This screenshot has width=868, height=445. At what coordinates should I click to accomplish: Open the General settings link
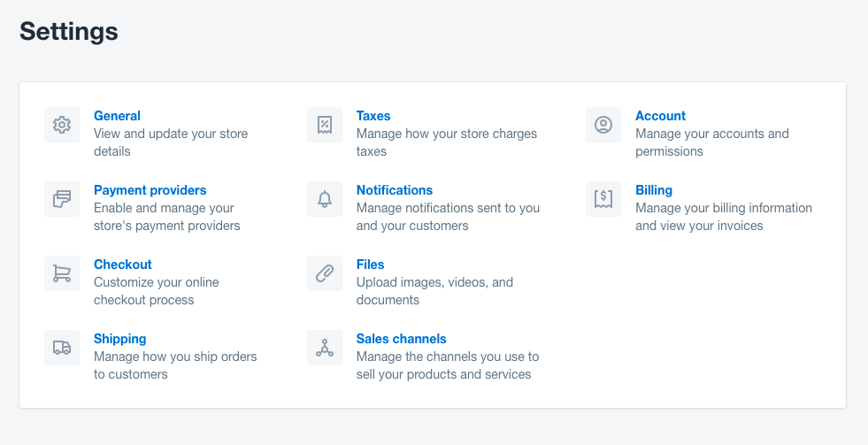117,116
